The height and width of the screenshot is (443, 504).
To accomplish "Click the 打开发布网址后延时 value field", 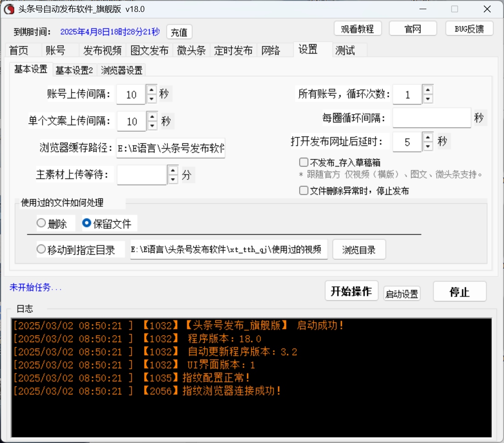I will [x=407, y=142].
